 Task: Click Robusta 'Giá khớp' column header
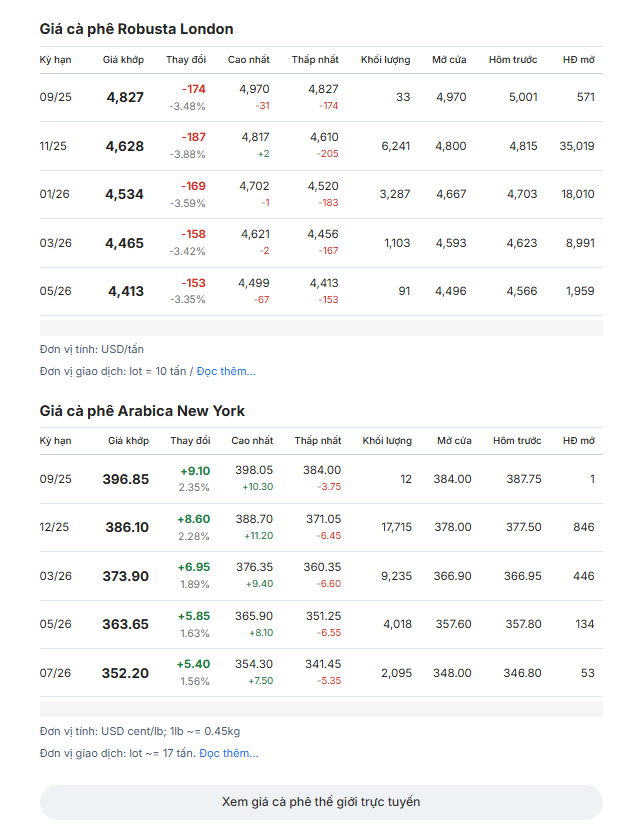pyautogui.click(x=123, y=60)
